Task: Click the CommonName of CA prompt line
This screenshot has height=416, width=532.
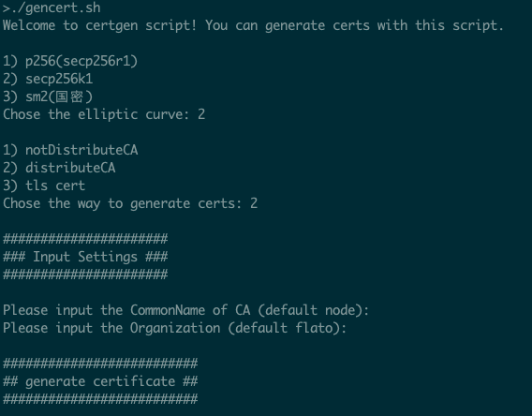Action: tap(185, 310)
